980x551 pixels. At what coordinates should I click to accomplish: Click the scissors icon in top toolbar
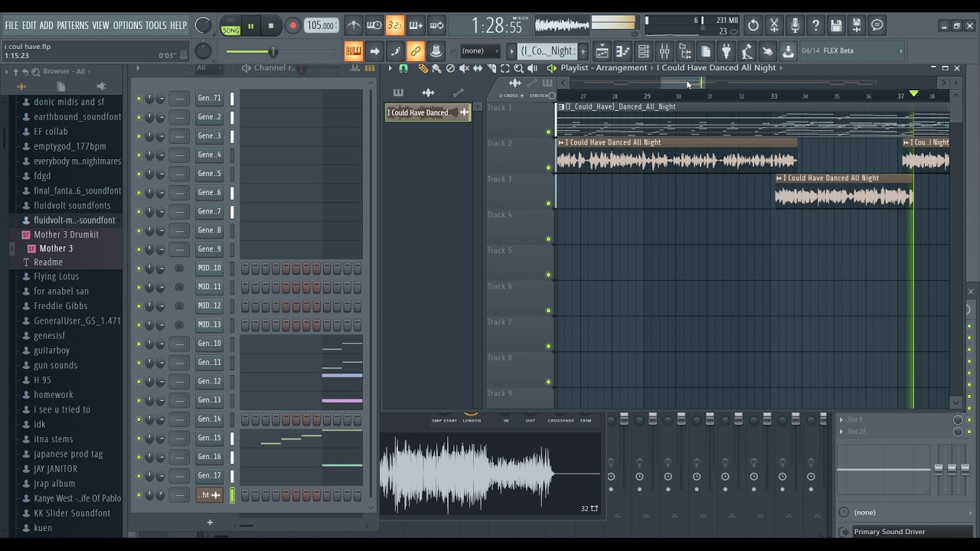774,25
